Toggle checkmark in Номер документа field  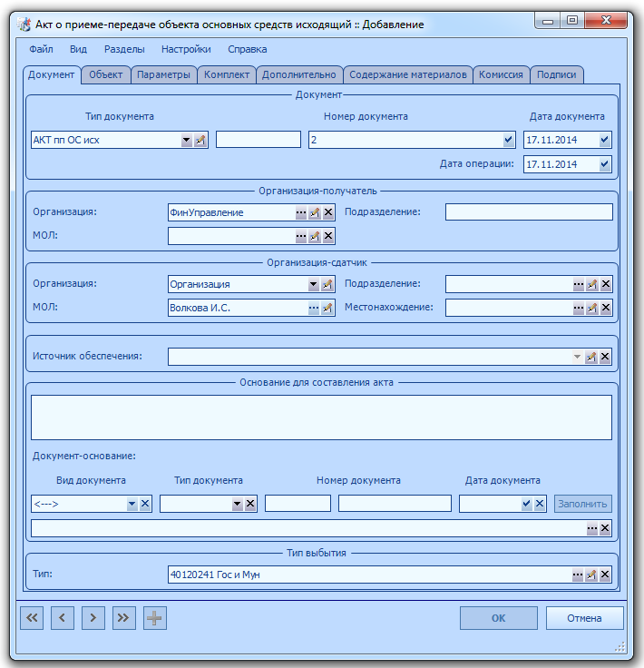coord(508,140)
